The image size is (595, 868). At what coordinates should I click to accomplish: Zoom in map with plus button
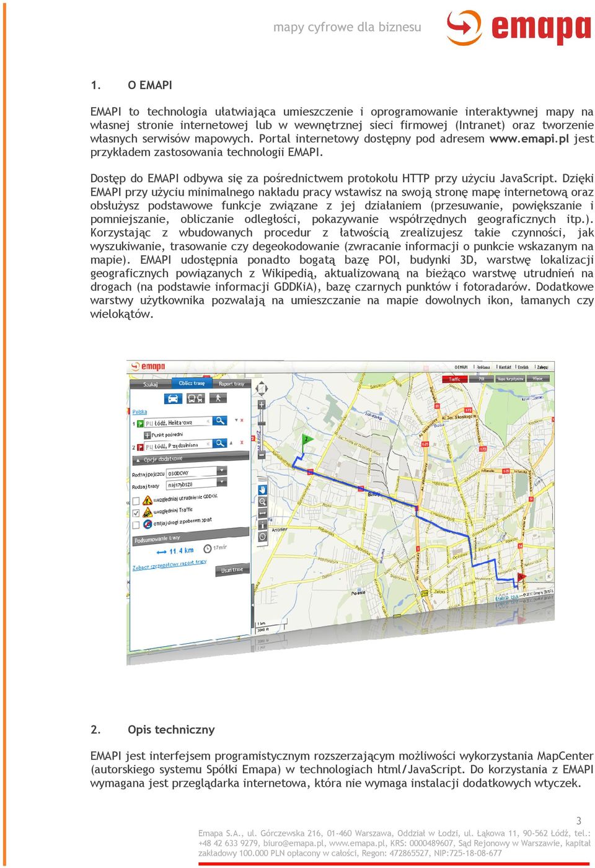coord(262,405)
